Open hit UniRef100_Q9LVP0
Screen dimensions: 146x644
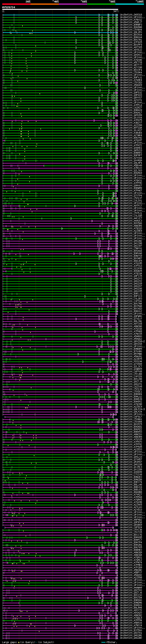click(131, 32)
